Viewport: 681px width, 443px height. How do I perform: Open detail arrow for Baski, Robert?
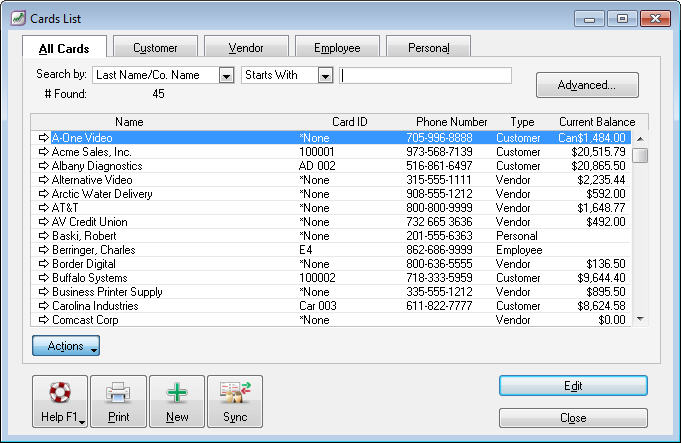point(43,235)
